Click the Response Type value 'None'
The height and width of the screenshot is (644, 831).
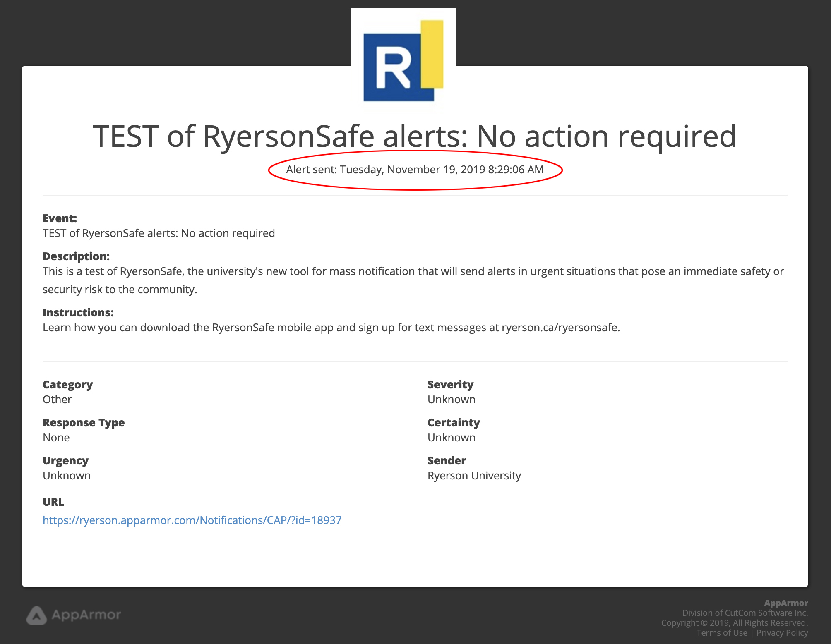(56, 437)
